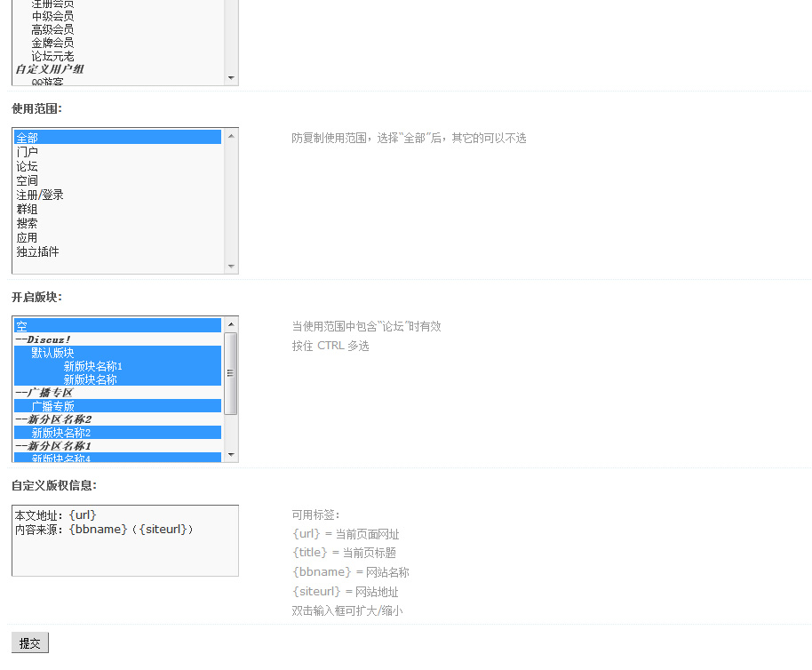Select 空 option in the forum list

[117, 326]
